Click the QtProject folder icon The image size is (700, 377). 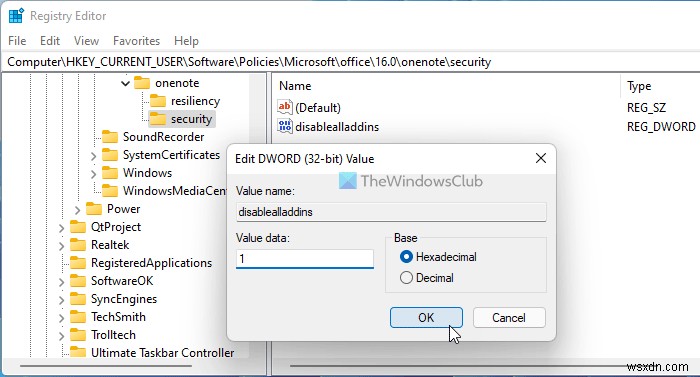78,226
